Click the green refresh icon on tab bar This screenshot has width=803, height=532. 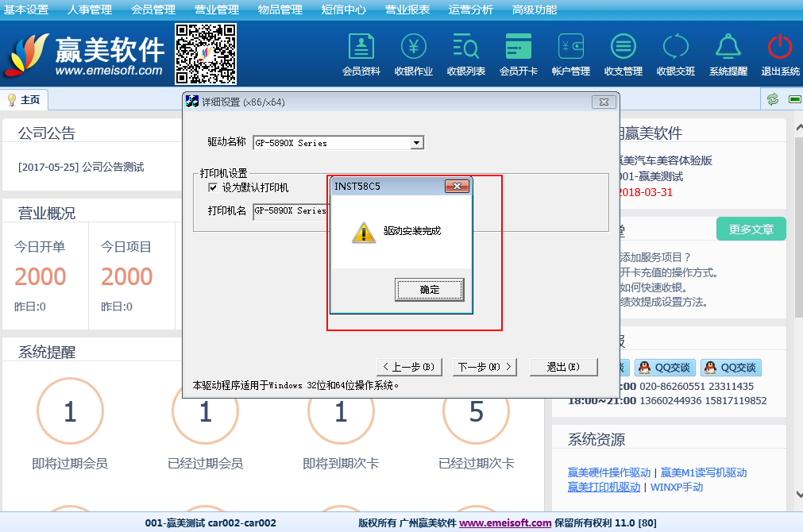772,99
